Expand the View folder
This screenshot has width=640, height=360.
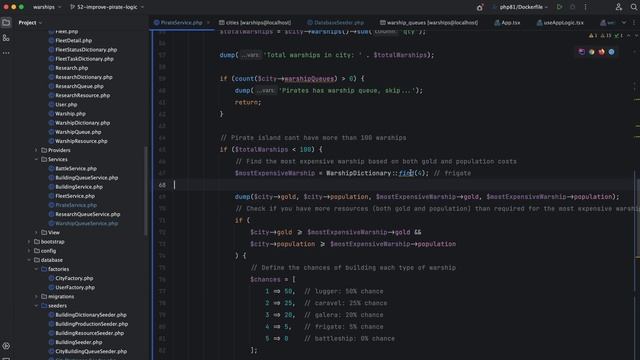point(36,233)
